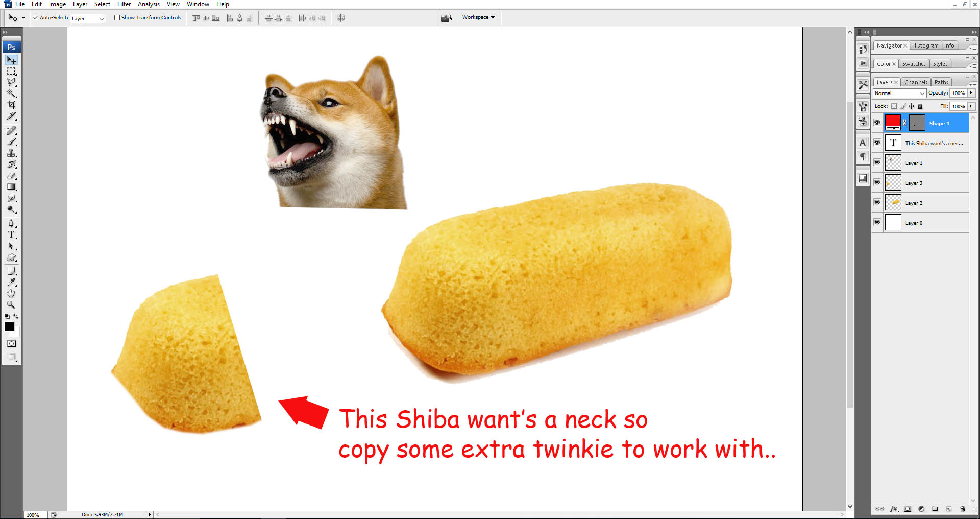Click the Shape 1 red color thumbnail
This screenshot has height=519, width=980.
click(893, 123)
